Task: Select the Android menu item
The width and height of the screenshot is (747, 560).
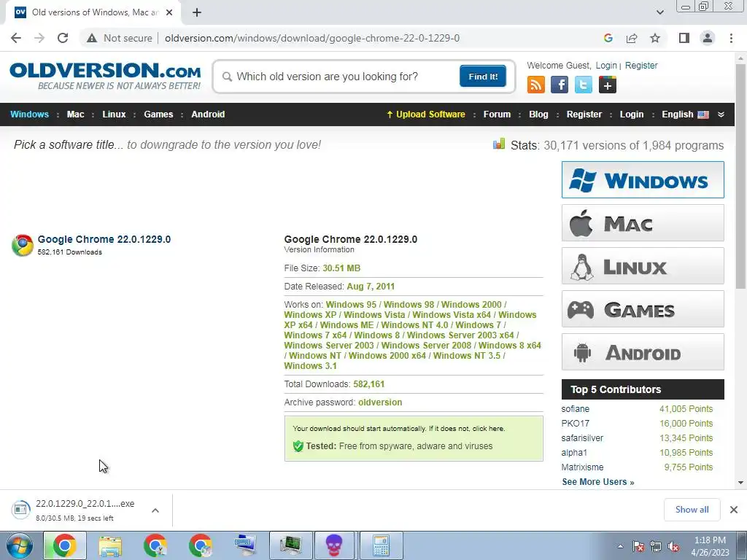Action: tap(208, 114)
